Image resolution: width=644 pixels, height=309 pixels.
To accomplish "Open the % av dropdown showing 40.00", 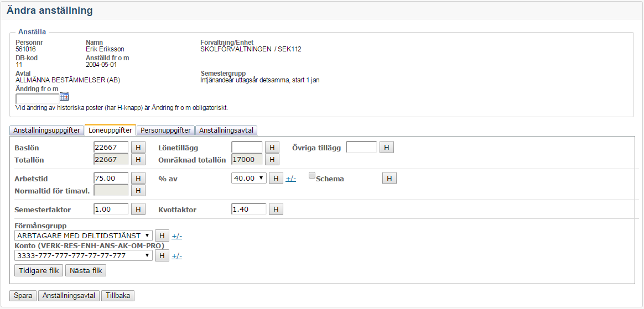I will [249, 179].
